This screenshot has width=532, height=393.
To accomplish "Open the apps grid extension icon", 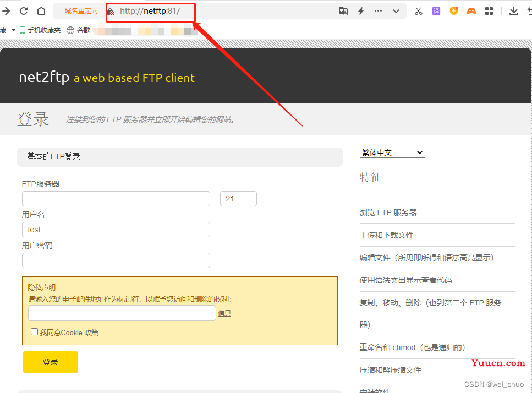I will tap(489, 11).
